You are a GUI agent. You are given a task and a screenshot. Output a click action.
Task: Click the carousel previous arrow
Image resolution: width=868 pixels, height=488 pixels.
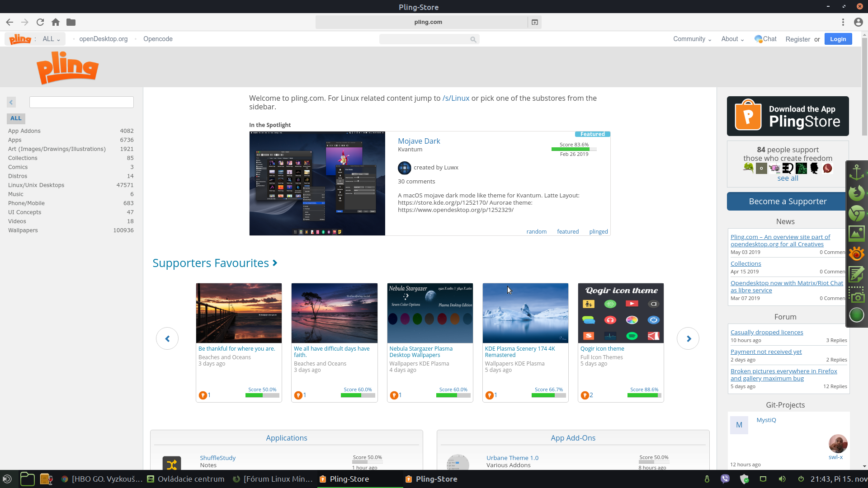tap(167, 338)
